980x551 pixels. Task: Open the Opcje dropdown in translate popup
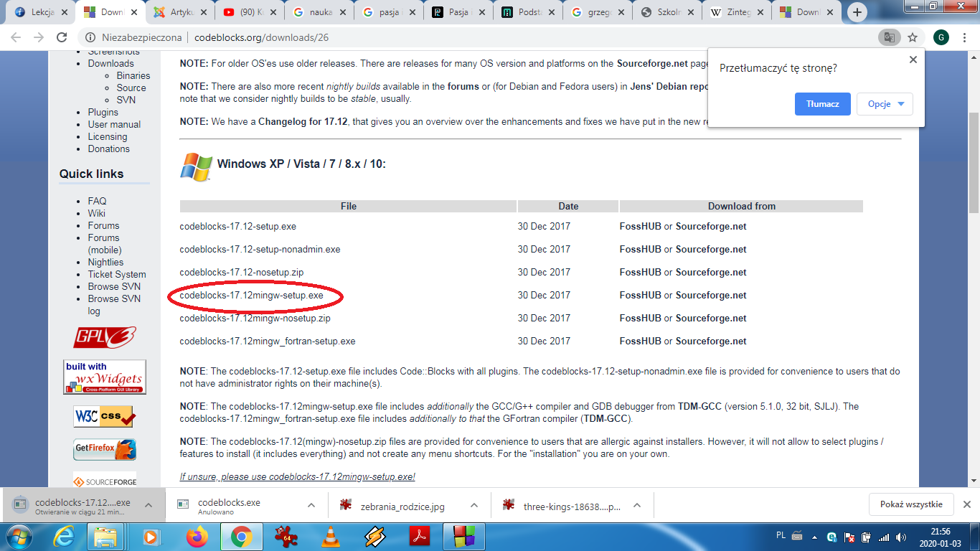(885, 104)
